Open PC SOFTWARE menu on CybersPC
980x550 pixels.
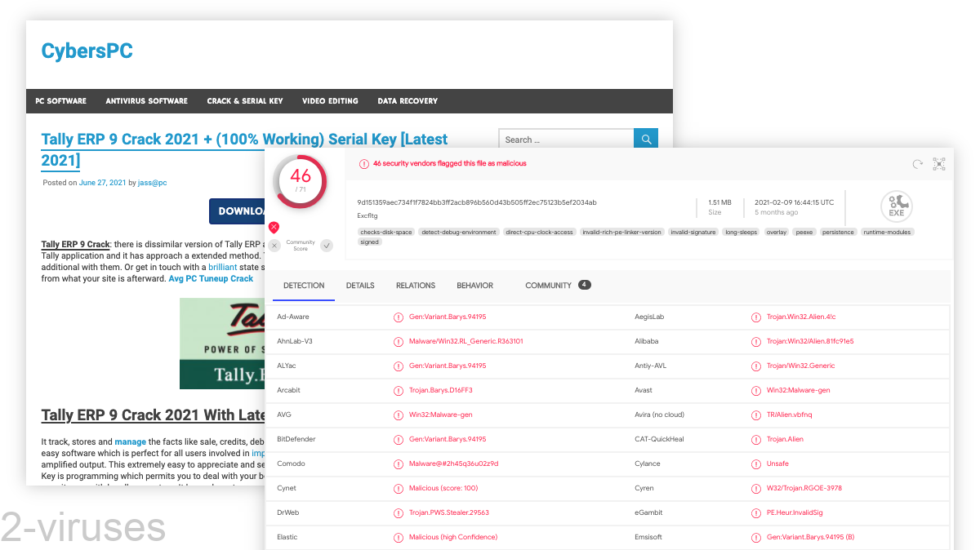pyautogui.click(x=60, y=101)
